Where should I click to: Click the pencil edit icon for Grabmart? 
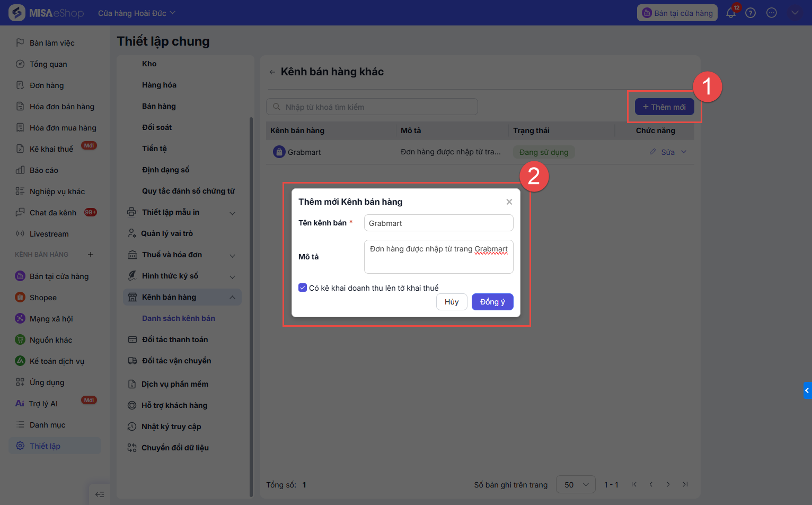click(x=652, y=152)
